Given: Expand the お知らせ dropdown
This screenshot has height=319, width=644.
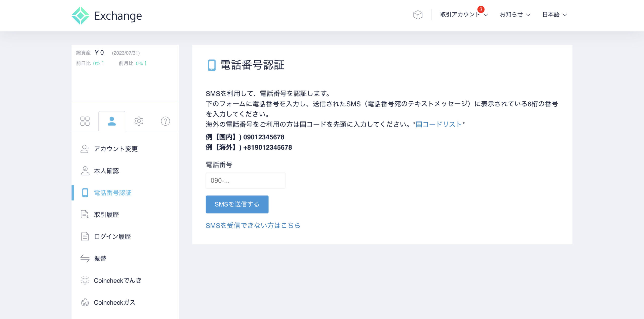Looking at the screenshot, I should pos(515,15).
